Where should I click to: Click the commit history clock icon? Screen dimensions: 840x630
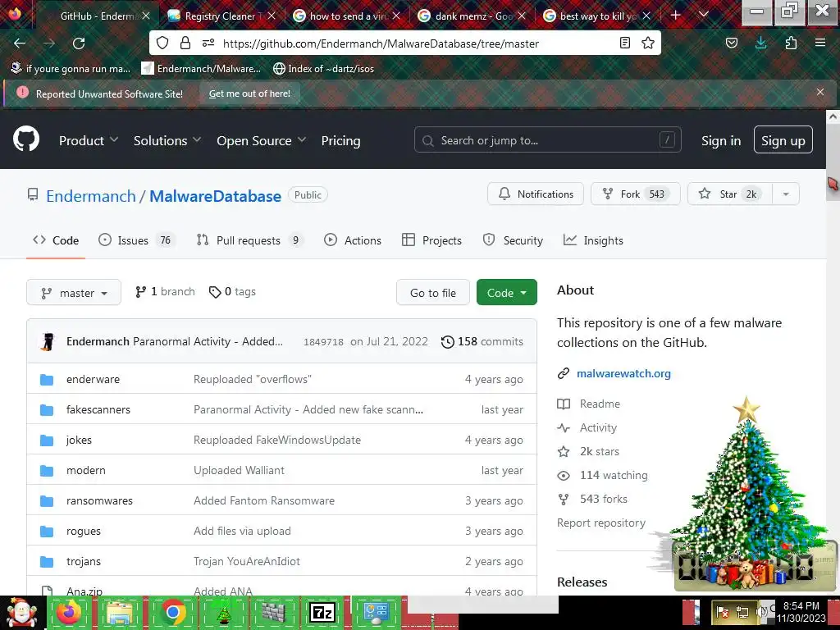447,342
